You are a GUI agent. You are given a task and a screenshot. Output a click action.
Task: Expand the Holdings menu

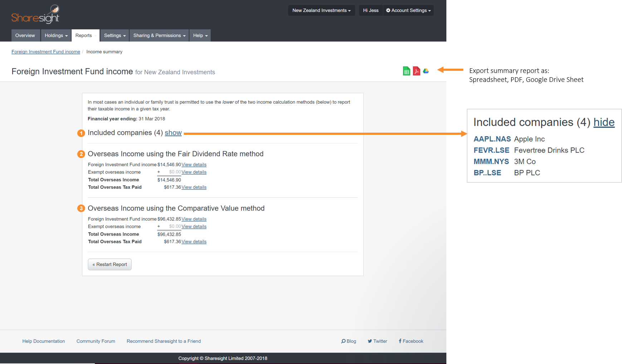[x=56, y=35]
